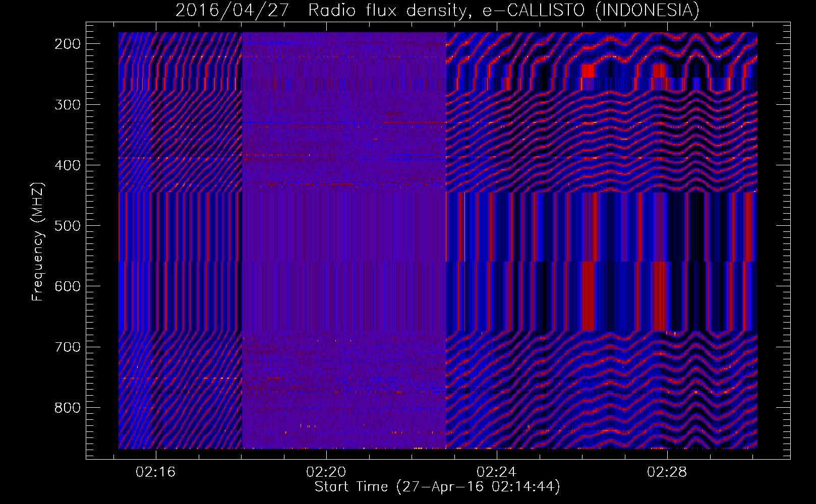Click the 02:16 time tick label

tap(156, 472)
